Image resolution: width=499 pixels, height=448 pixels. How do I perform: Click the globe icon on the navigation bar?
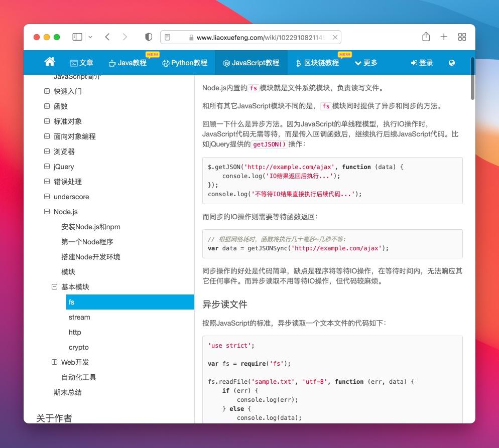[x=451, y=62]
